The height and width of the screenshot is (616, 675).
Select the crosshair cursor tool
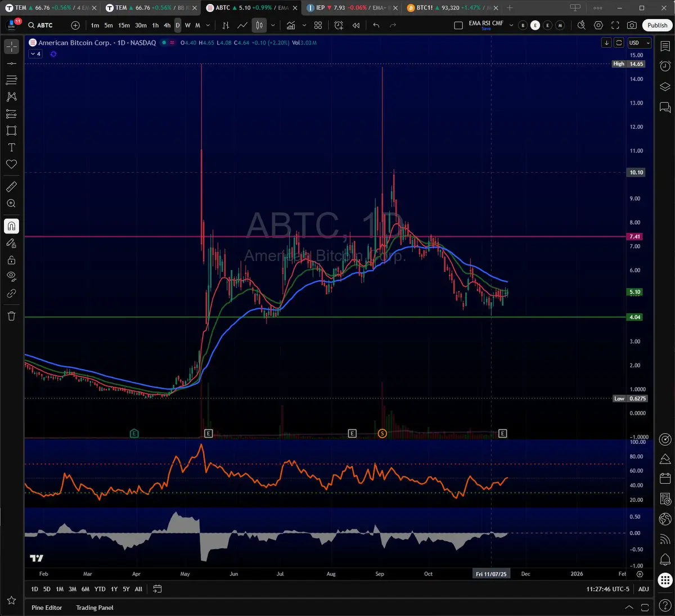[11, 47]
